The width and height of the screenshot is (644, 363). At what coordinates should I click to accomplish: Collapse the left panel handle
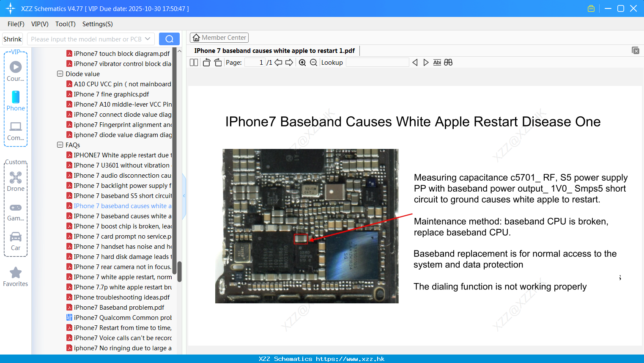[x=184, y=196]
